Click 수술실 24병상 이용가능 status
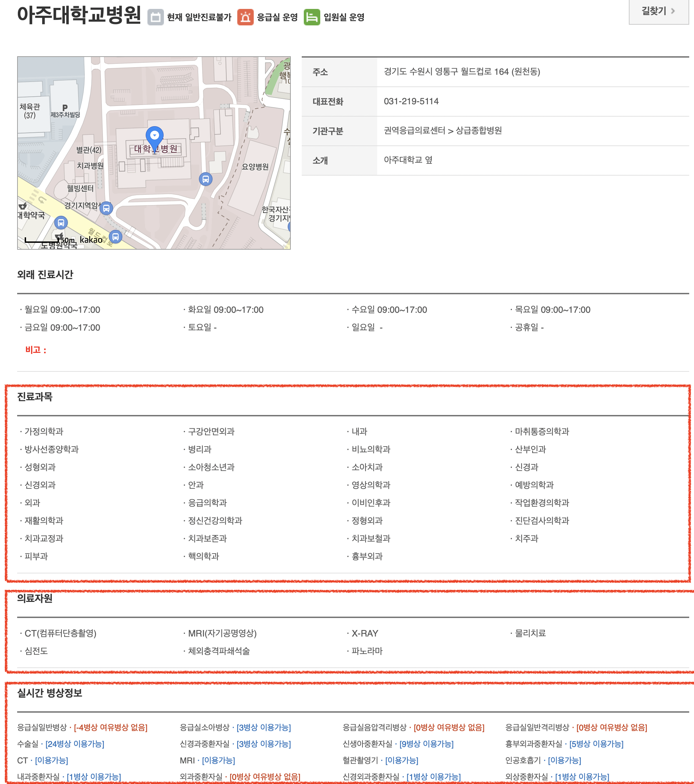 [75, 744]
